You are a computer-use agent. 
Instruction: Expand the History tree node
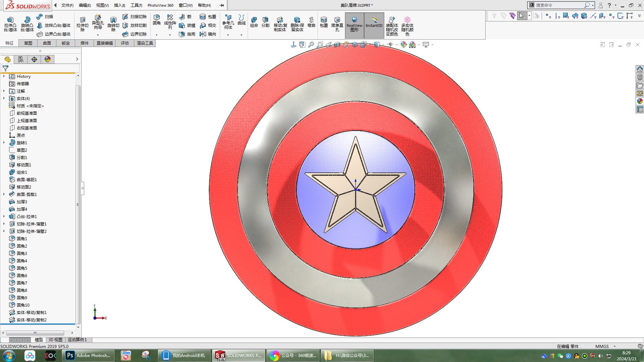click(4, 76)
